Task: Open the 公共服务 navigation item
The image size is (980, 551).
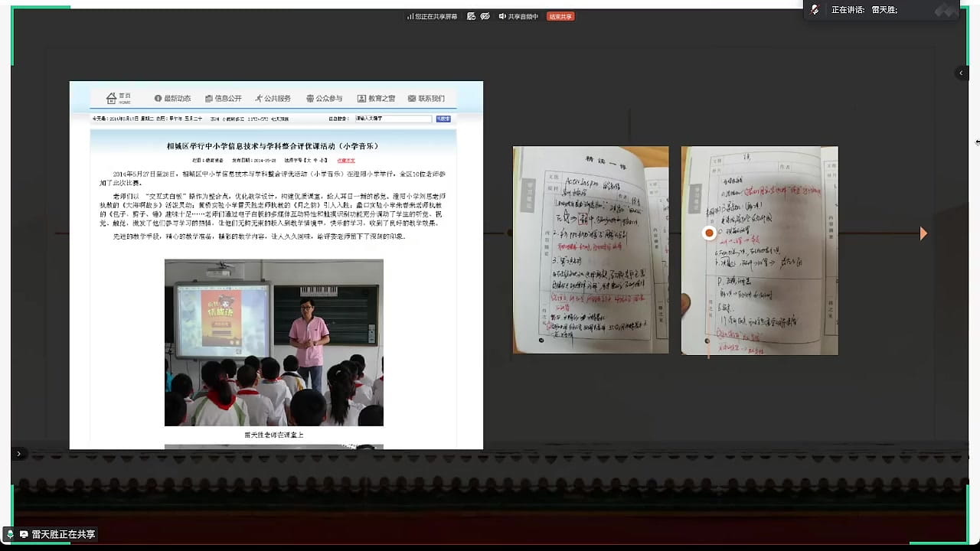Action: point(273,99)
